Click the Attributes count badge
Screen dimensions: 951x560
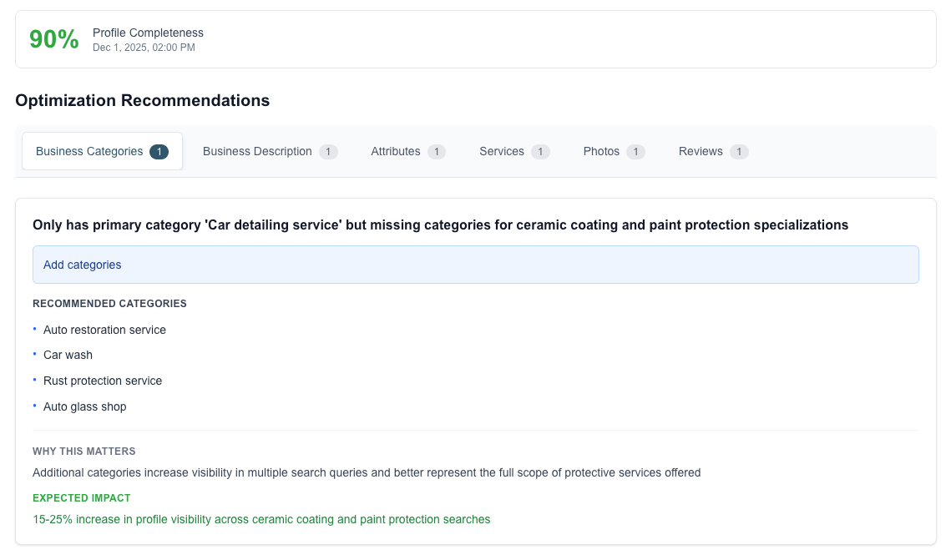436,151
